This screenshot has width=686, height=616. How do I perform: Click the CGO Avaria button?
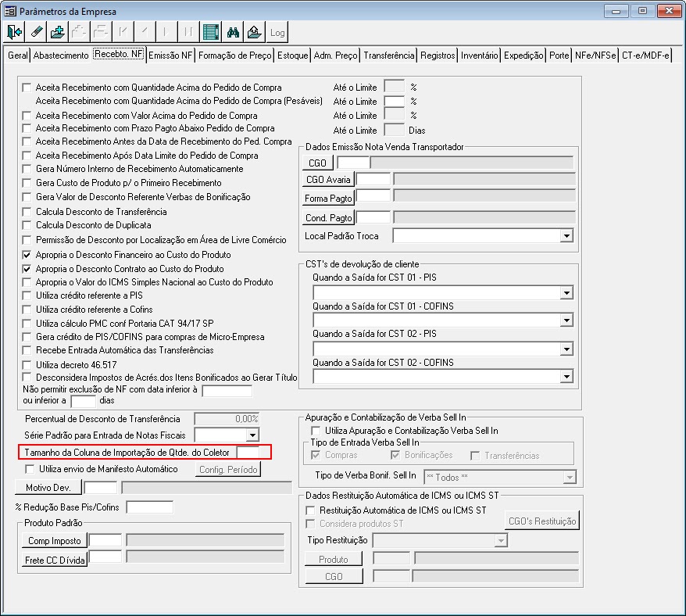328,180
